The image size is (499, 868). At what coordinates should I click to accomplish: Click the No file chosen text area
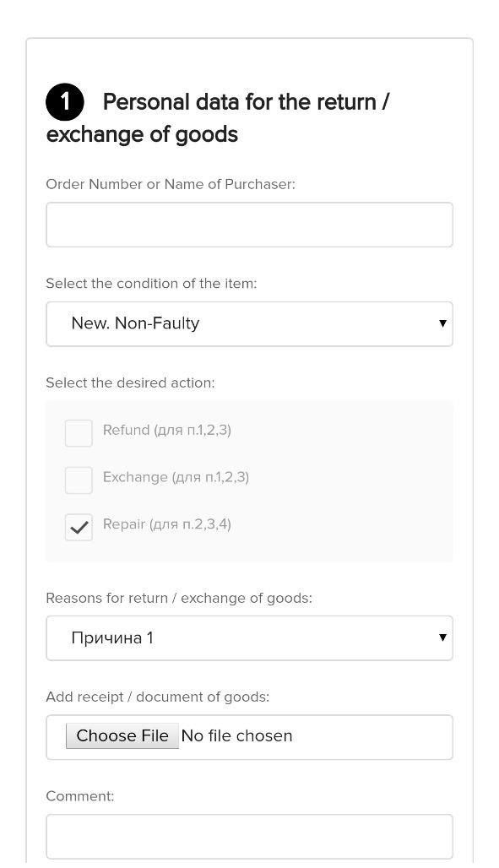tap(237, 735)
